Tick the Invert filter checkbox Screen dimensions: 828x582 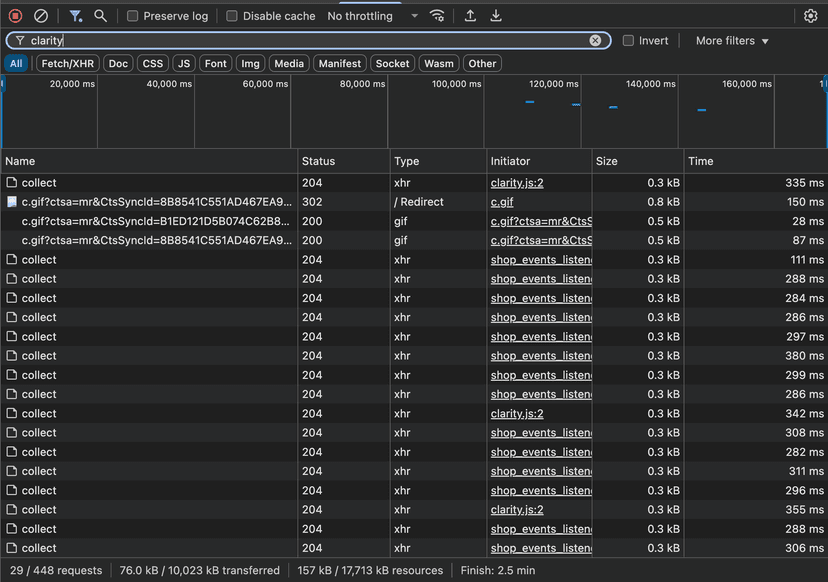[628, 41]
